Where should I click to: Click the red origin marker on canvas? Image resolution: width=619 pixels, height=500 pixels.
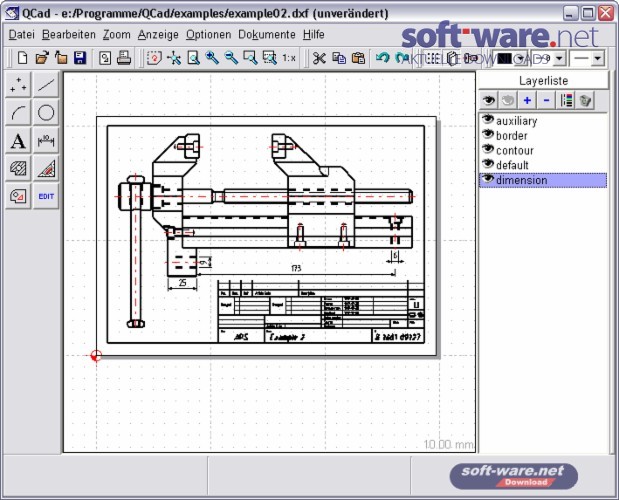96,356
